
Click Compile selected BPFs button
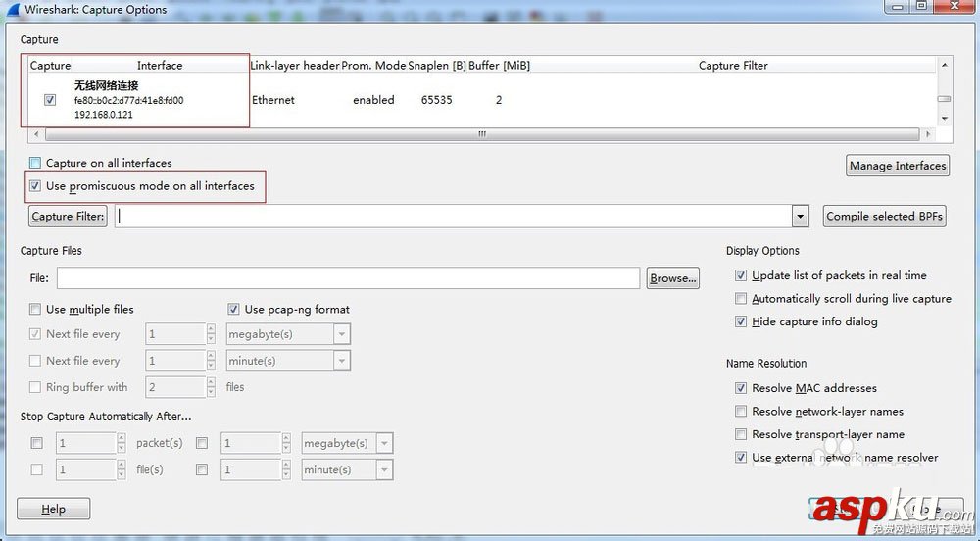[x=884, y=217]
